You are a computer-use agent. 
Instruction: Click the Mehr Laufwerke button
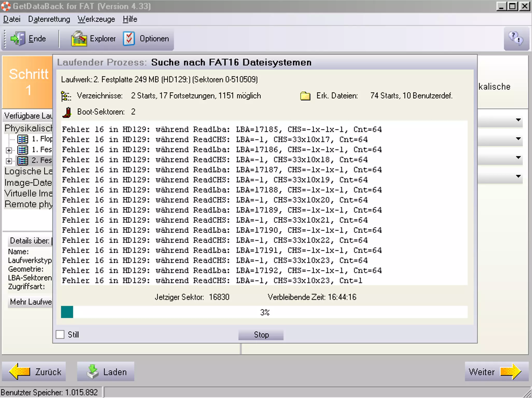pos(31,302)
